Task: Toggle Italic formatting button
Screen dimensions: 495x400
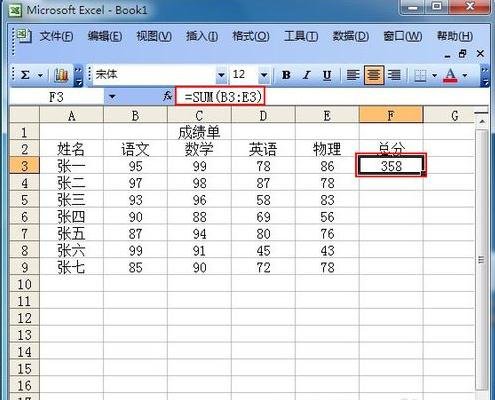Action: [x=307, y=75]
